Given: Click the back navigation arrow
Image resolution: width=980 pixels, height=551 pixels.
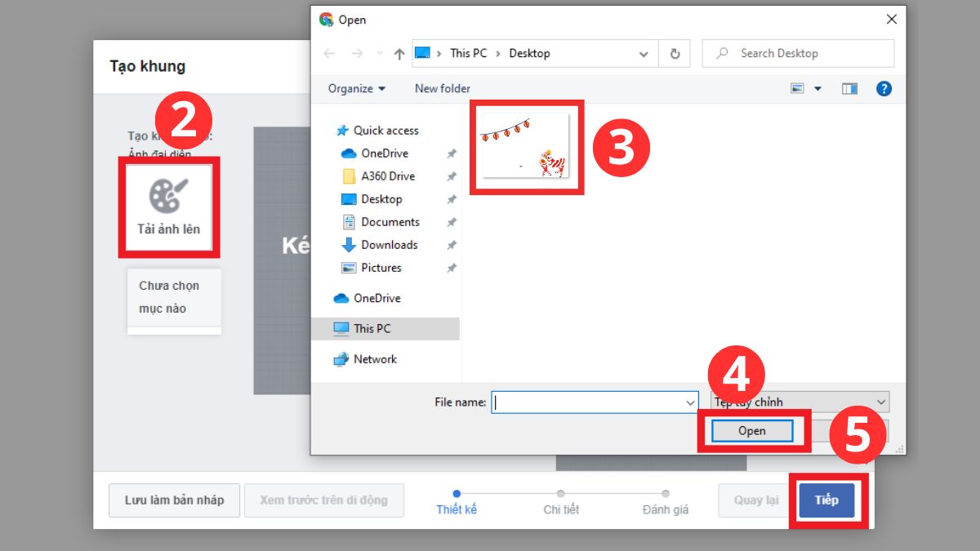Looking at the screenshot, I should click(329, 52).
